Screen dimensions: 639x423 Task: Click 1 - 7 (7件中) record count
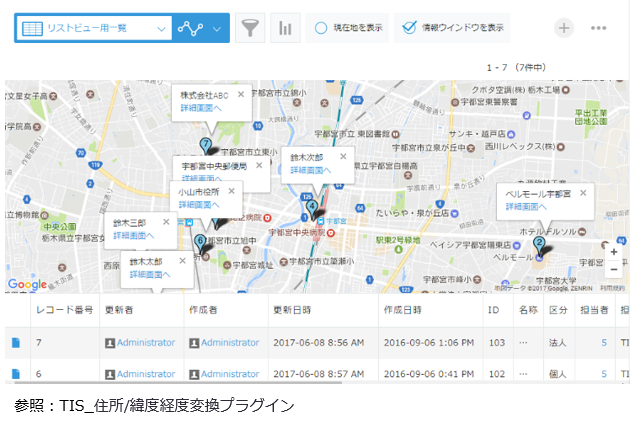point(516,67)
